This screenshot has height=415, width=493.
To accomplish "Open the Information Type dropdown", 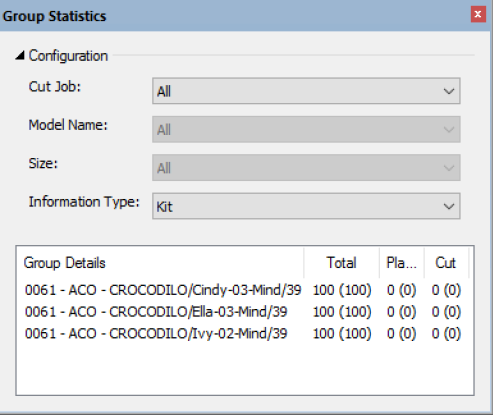I will (306, 206).
